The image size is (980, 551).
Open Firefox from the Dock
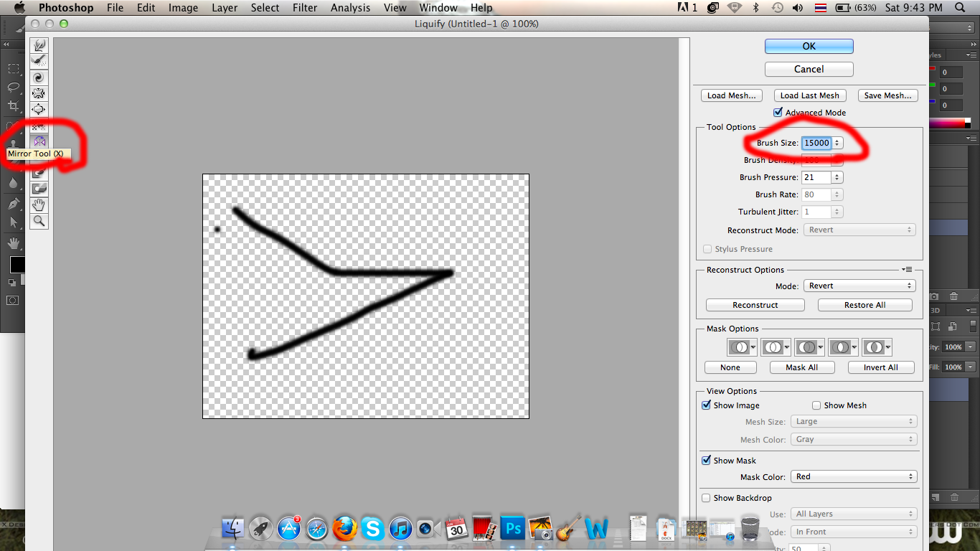coord(344,529)
